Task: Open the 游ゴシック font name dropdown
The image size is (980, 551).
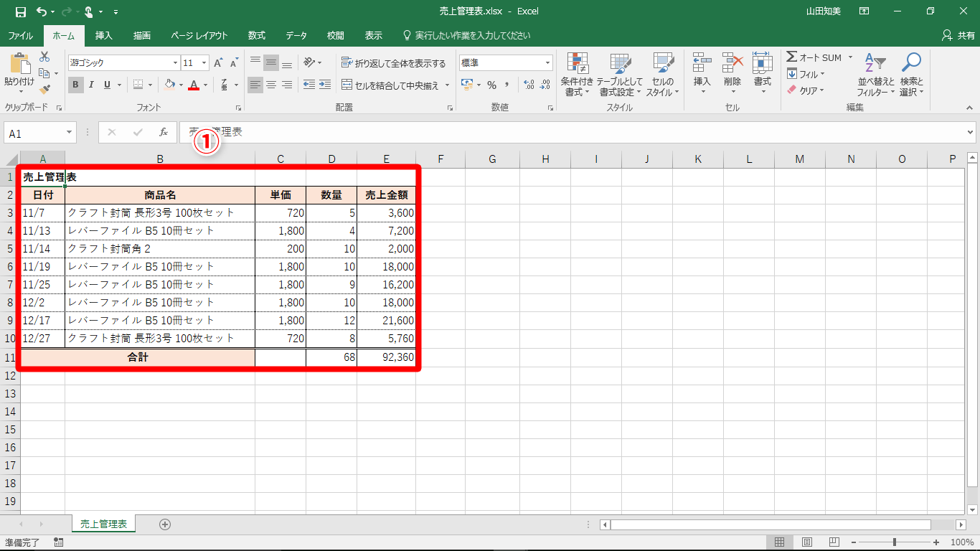Action: (174, 63)
